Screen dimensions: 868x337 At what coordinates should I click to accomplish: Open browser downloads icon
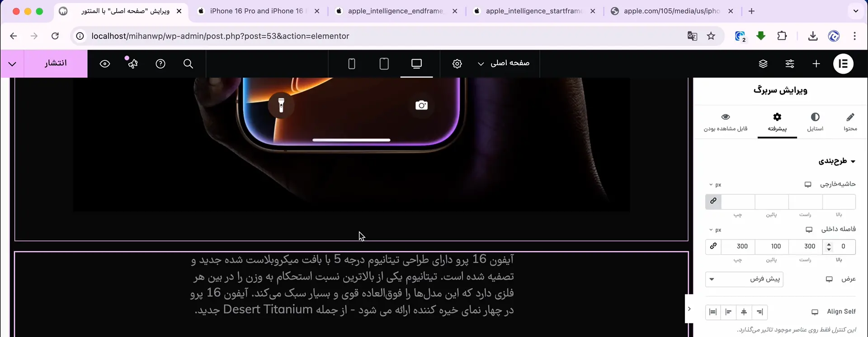tap(813, 36)
